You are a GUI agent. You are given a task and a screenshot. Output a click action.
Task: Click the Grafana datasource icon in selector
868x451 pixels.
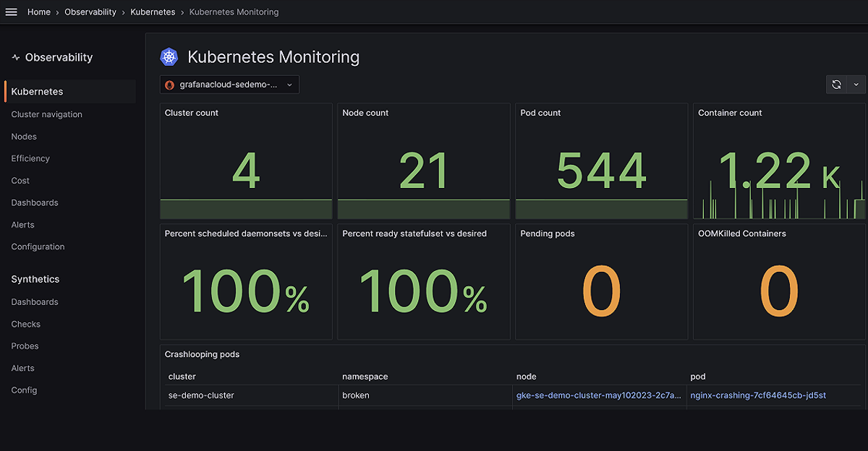pos(170,85)
